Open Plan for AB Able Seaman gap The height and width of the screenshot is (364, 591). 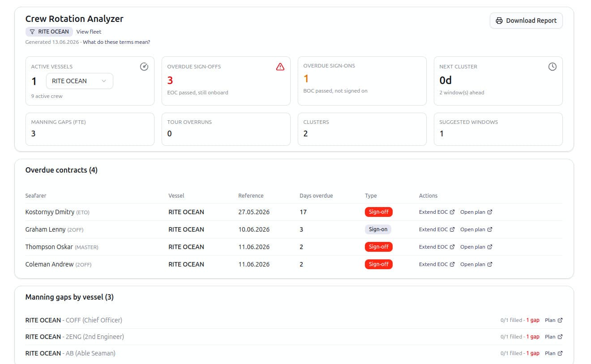[x=554, y=353]
